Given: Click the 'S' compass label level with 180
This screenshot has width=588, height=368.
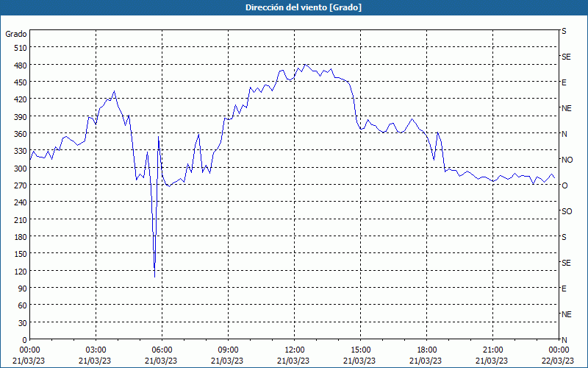Looking at the screenshot, I should click(x=564, y=237).
